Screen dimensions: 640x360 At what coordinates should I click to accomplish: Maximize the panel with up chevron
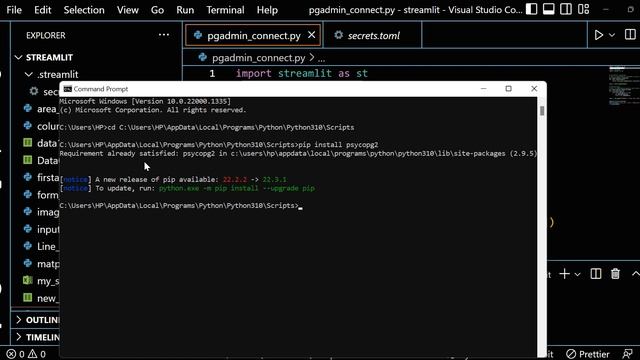[x=635, y=274]
